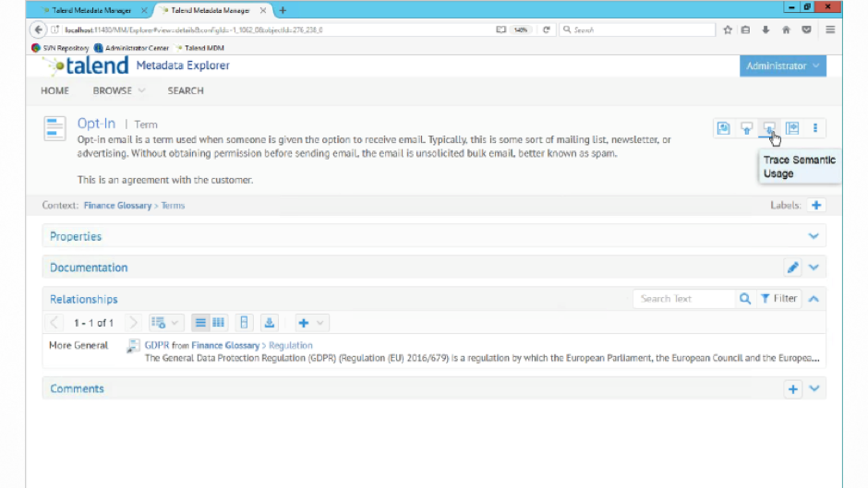
Task: Click the 'More General' relationship type label
Action: pos(78,345)
